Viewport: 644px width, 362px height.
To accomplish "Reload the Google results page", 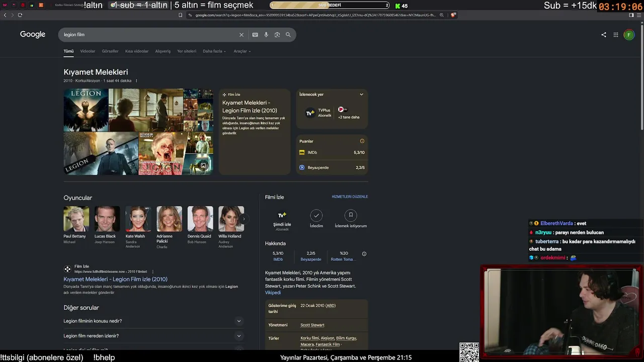I will (x=20, y=15).
